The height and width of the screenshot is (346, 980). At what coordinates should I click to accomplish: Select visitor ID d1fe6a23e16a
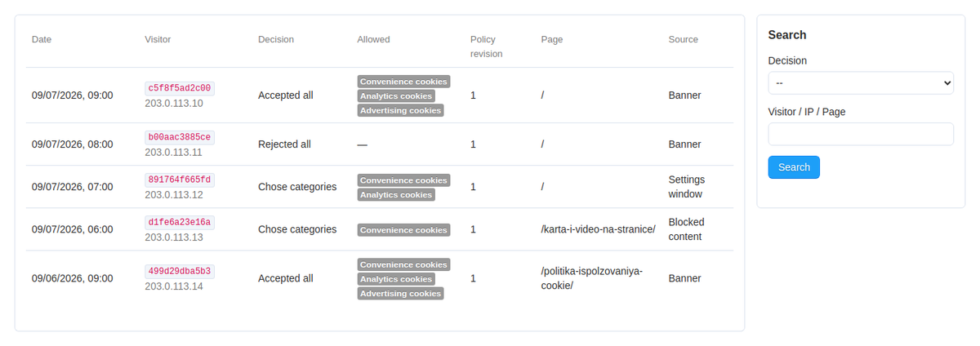point(180,222)
